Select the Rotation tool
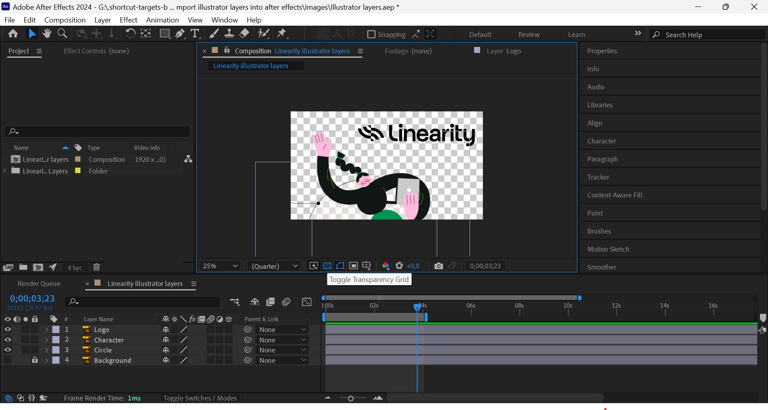 click(x=130, y=34)
